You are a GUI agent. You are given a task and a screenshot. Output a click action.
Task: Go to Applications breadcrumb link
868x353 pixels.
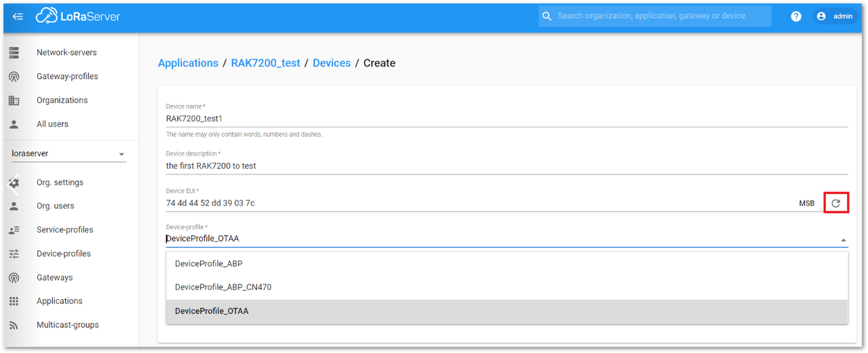tap(188, 63)
